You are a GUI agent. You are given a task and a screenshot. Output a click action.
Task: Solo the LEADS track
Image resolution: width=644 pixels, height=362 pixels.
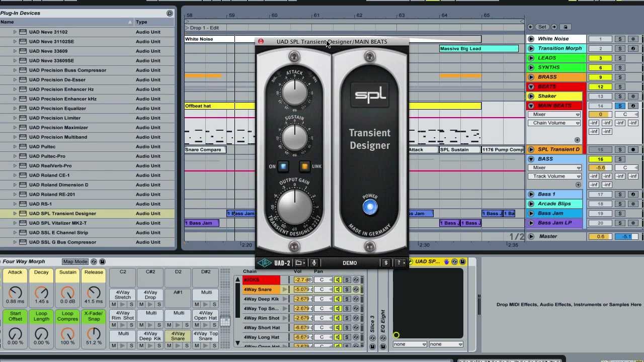(x=620, y=58)
